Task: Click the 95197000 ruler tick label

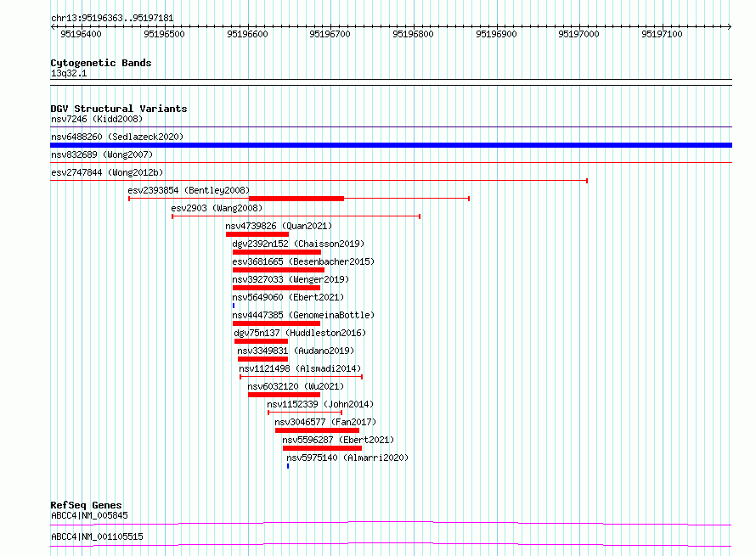Action: click(579, 34)
